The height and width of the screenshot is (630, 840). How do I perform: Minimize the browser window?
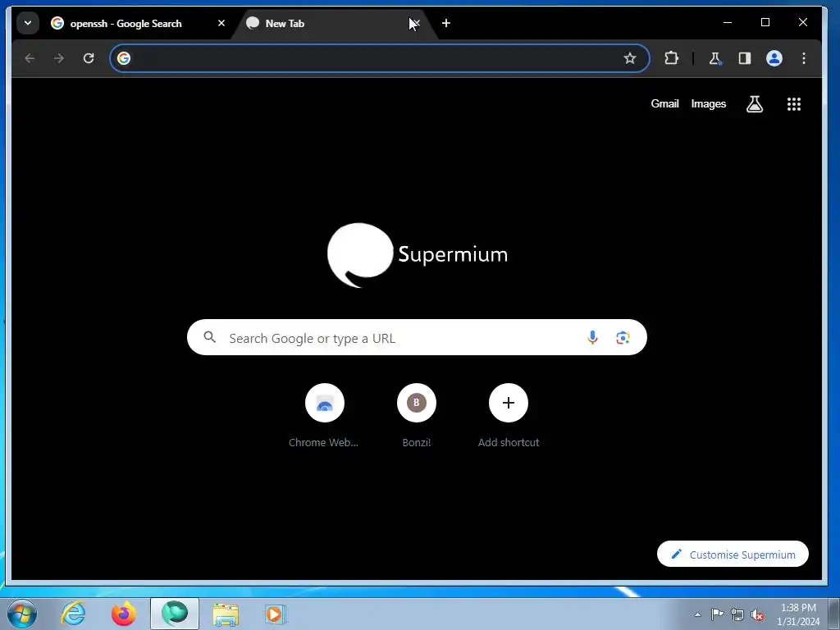coord(728,22)
